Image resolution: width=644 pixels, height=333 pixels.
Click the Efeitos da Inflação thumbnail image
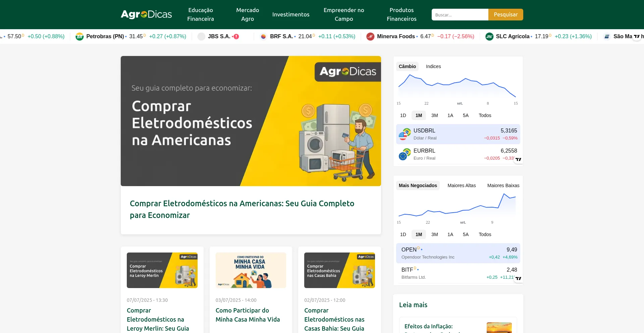(499, 328)
